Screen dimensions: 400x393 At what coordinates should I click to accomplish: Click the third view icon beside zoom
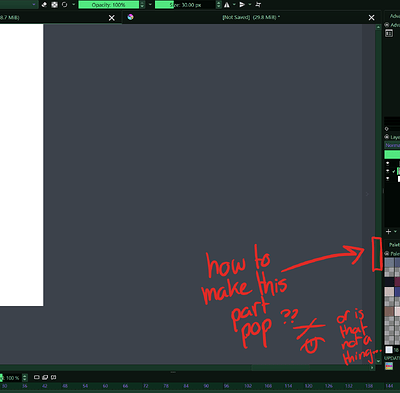click(53, 377)
